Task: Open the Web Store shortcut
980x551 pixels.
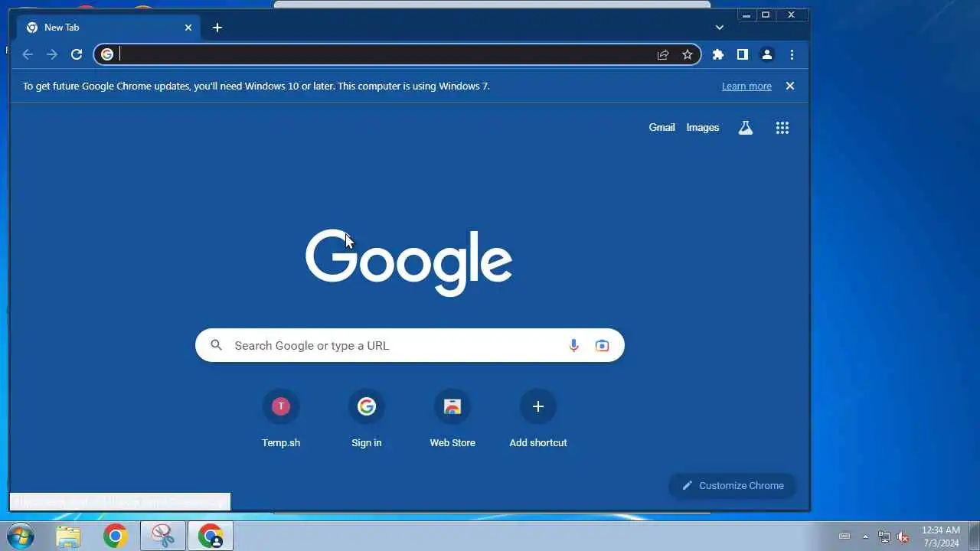Action: (x=452, y=419)
